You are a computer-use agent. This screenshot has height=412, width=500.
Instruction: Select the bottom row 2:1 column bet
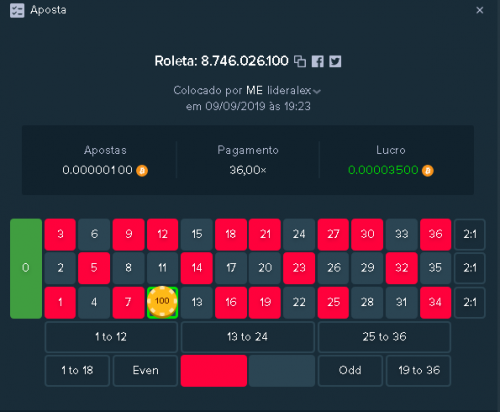pyautogui.click(x=470, y=302)
